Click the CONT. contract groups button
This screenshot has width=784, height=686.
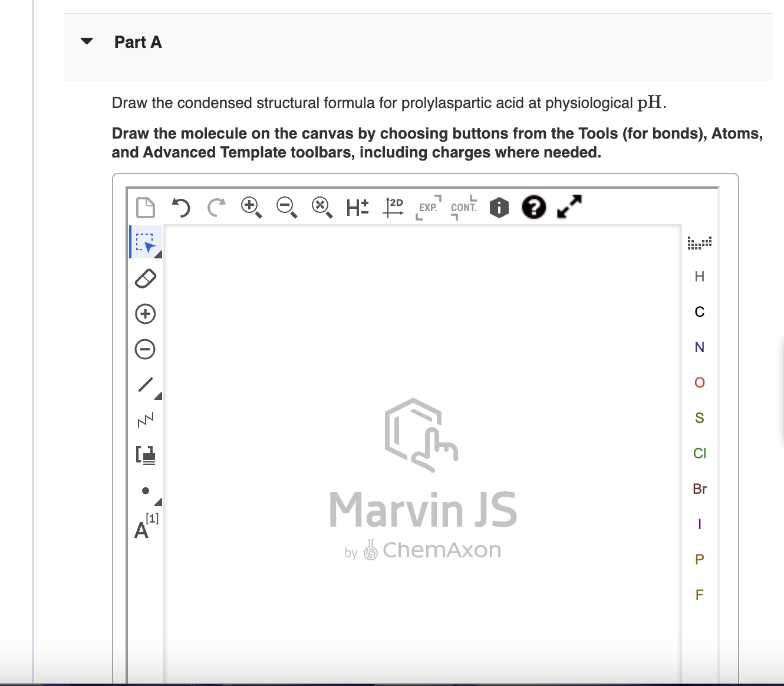(464, 207)
